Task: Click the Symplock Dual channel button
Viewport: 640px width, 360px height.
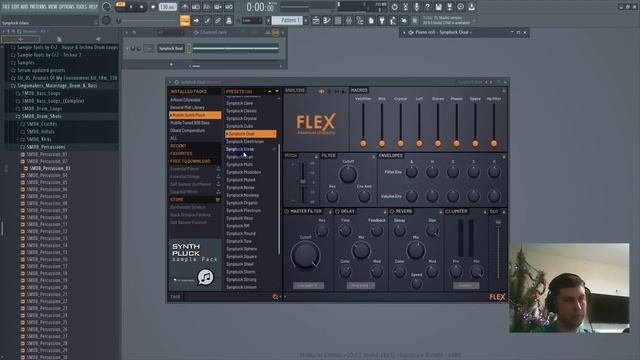Action: click(171, 49)
